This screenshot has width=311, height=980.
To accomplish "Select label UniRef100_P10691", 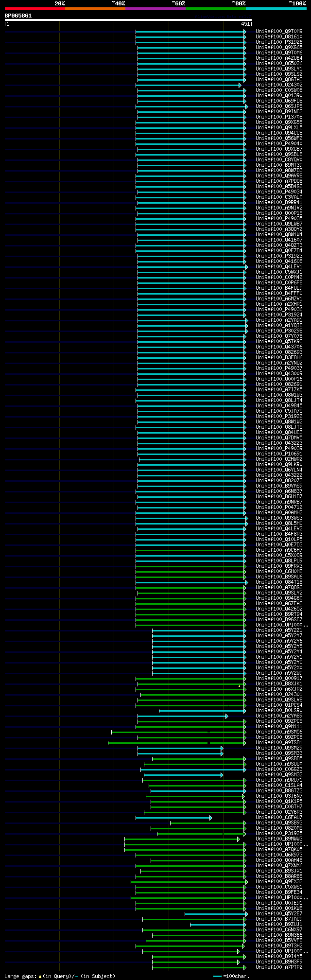I will [279, 454].
